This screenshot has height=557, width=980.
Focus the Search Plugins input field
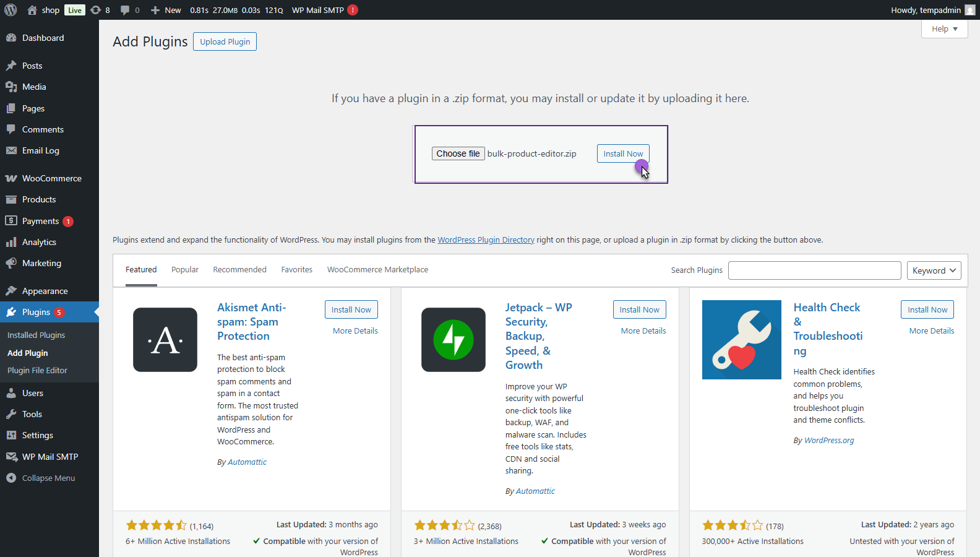coord(814,270)
